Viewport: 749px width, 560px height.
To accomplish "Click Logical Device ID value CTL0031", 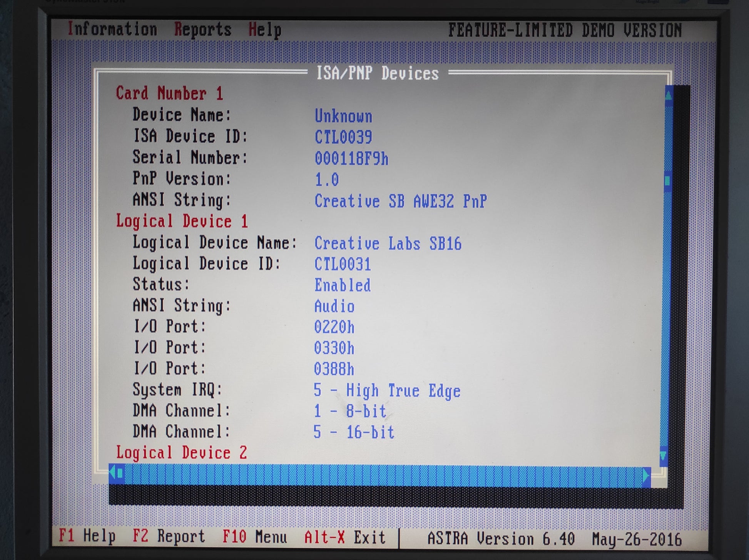I will tap(343, 264).
